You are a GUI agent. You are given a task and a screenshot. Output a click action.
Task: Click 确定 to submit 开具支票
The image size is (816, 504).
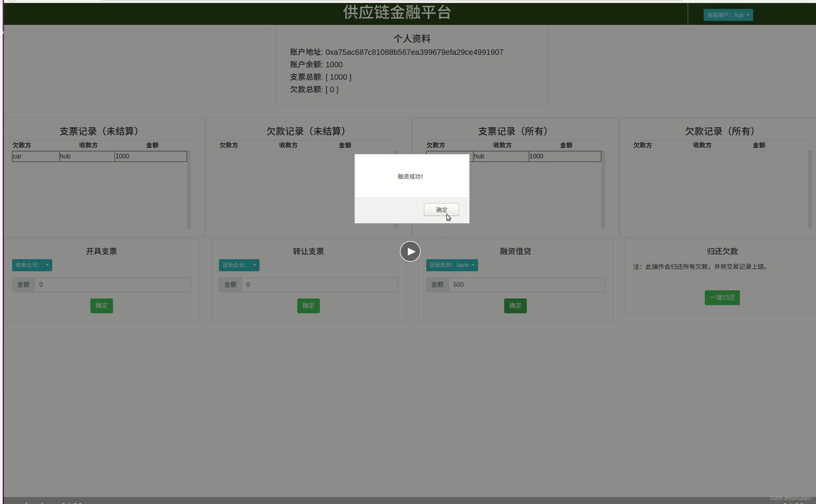pos(101,306)
